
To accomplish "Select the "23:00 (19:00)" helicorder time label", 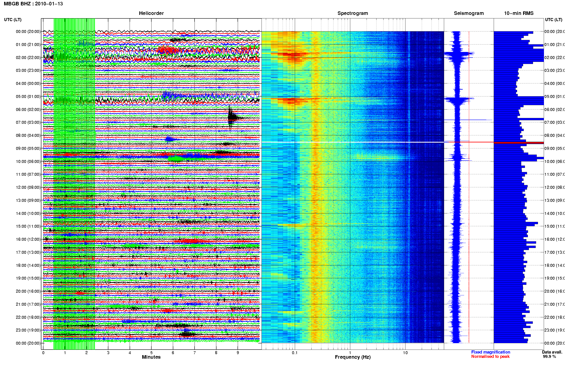I will [28, 330].
